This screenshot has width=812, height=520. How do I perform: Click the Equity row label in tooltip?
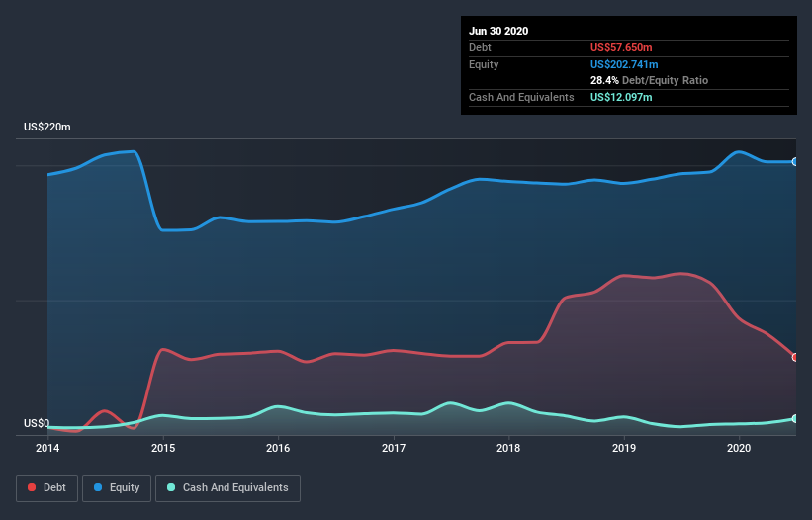coord(484,64)
